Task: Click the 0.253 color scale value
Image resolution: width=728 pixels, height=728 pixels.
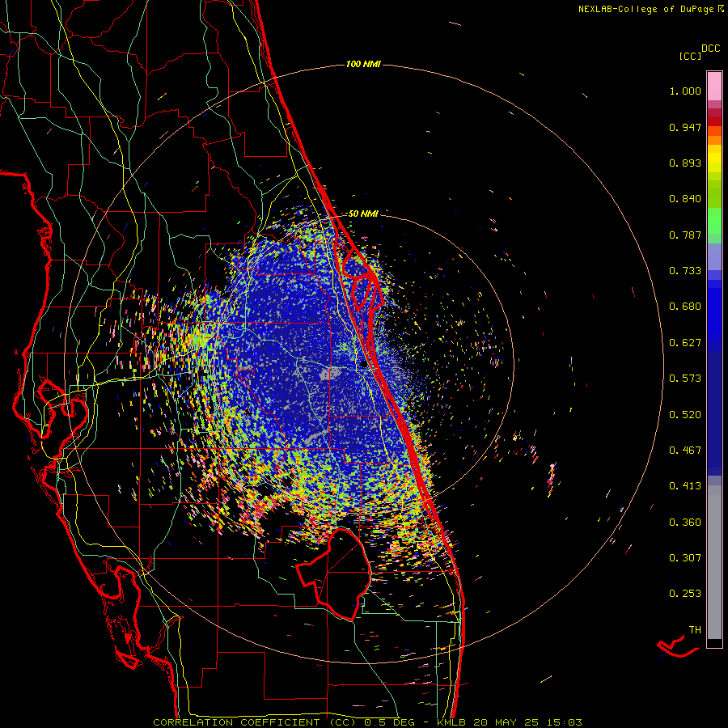Action: pos(685,594)
